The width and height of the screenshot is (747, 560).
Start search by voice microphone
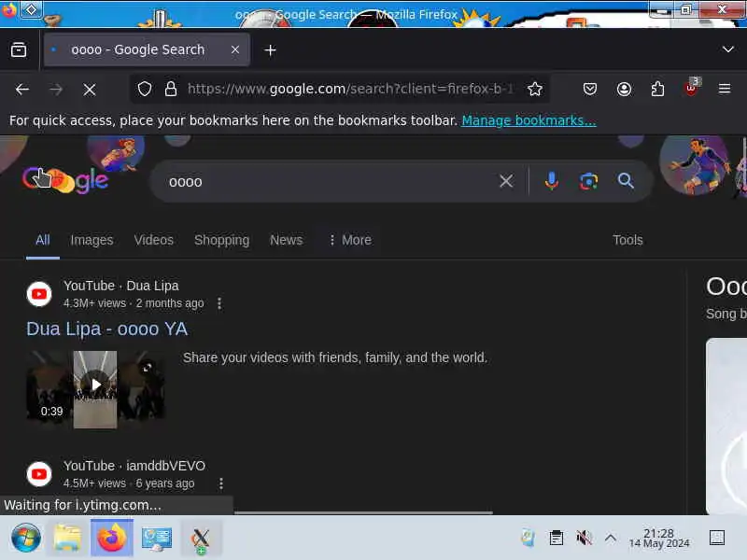(x=551, y=181)
